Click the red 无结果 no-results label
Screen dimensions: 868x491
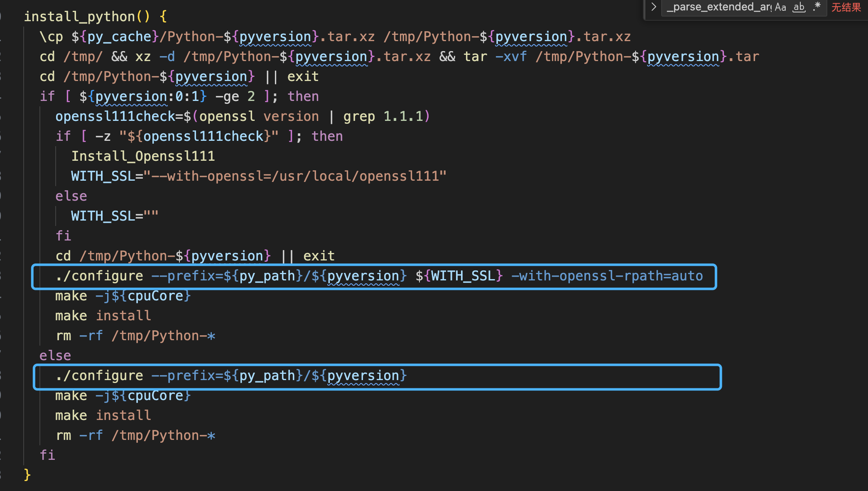coord(846,7)
